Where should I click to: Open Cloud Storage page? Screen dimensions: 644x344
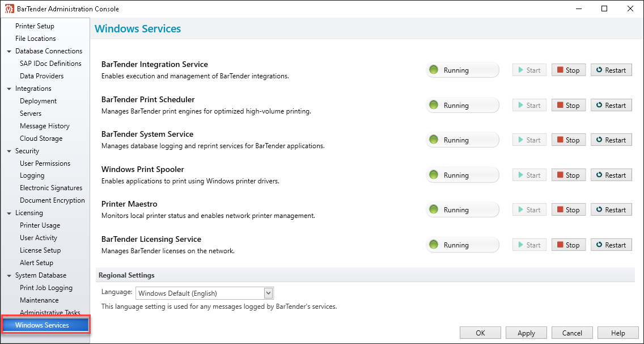point(41,139)
